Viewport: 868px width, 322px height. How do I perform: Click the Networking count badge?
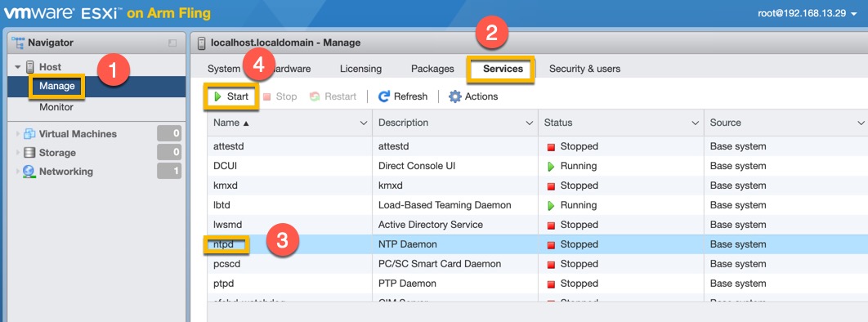[x=169, y=171]
